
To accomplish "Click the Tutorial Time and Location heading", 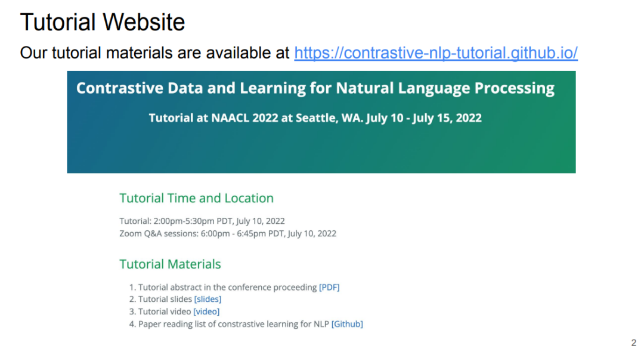I will 196,198.
